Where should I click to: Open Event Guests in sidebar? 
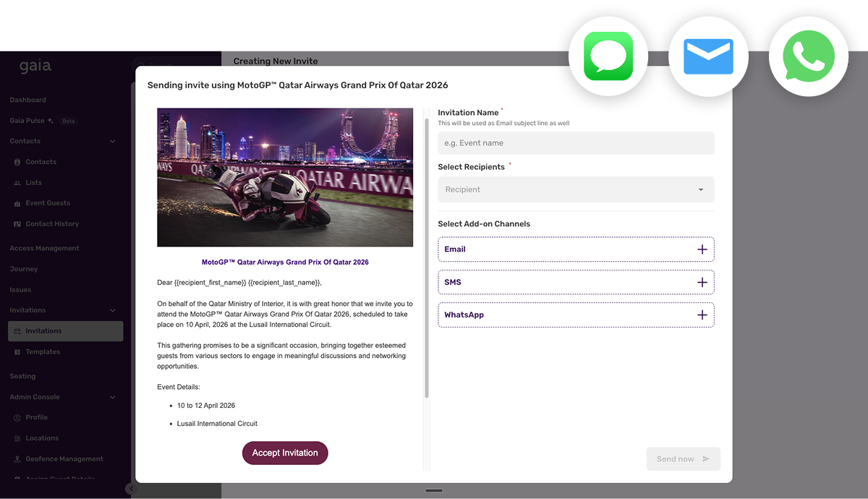[x=48, y=203]
